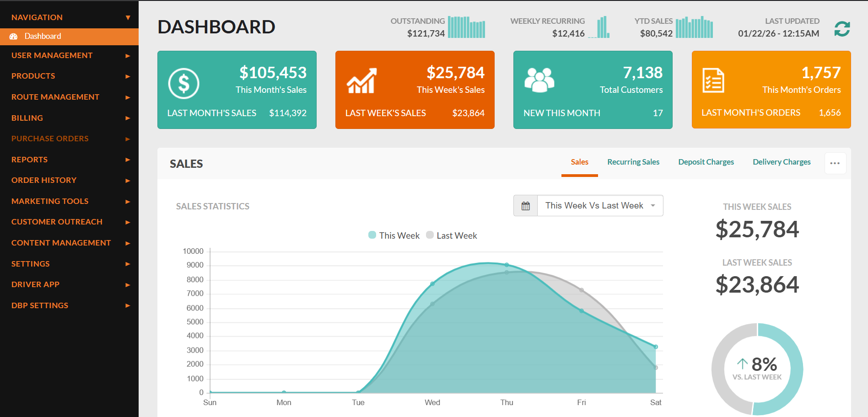868x417 pixels.
Task: Click the refresh icon next to Last Updated
Action: (841, 29)
